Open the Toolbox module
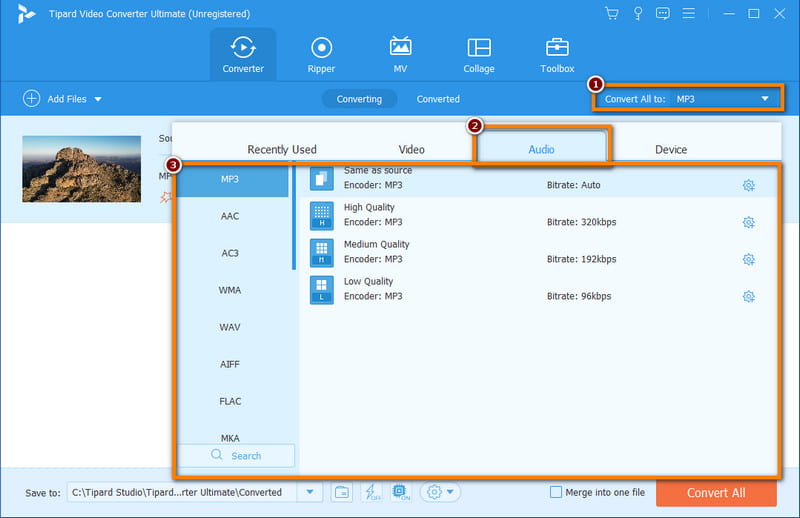 click(557, 55)
